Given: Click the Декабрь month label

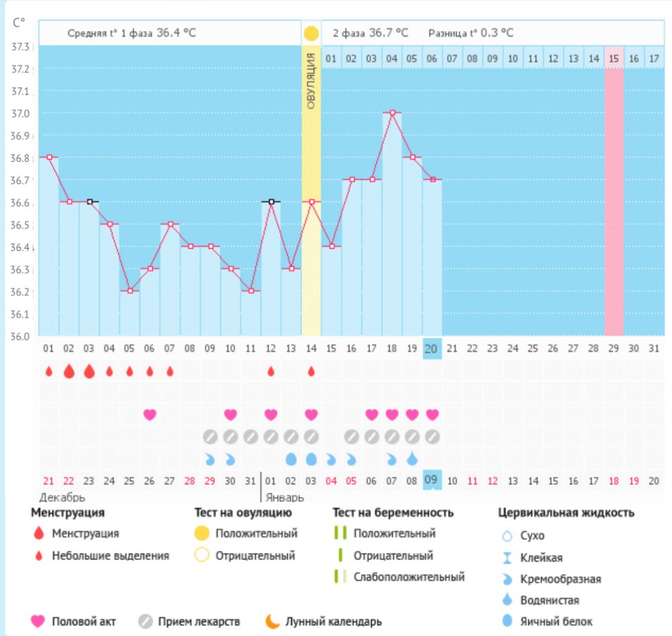Looking at the screenshot, I should point(62,497).
